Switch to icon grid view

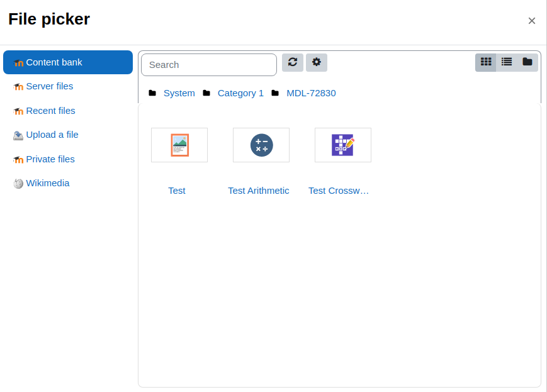(x=485, y=62)
